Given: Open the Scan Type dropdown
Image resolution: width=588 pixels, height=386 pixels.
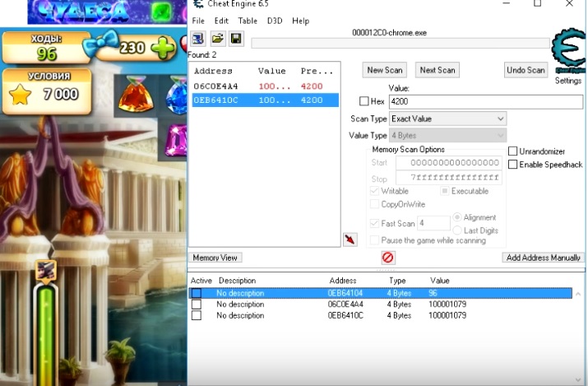Looking at the screenshot, I should (447, 119).
